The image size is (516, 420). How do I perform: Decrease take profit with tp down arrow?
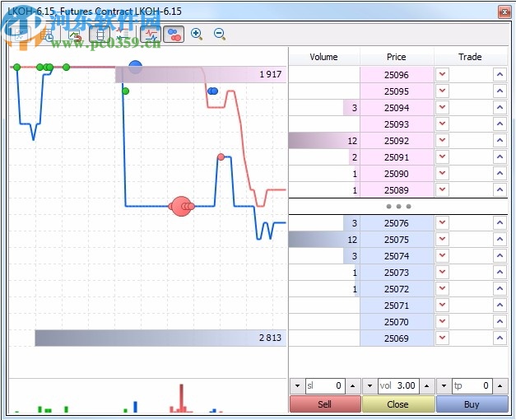444,385
